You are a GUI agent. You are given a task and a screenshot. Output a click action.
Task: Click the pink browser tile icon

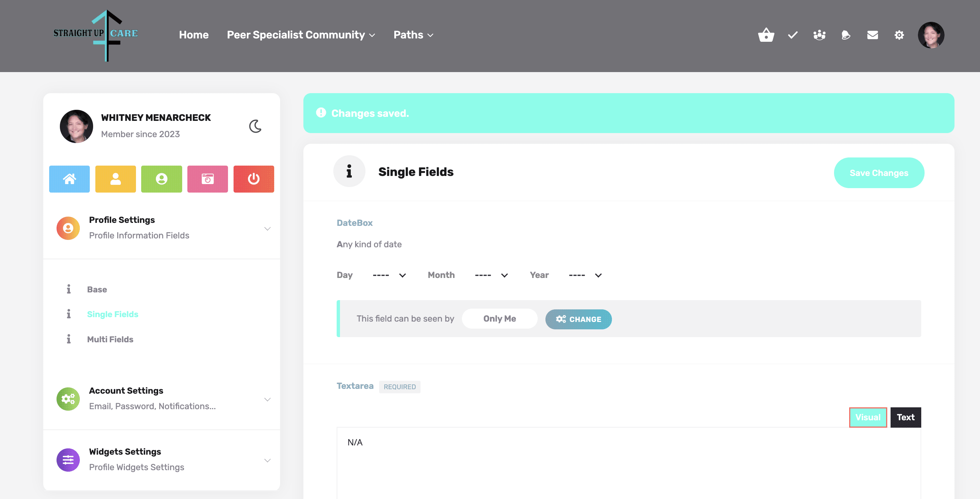coord(208,179)
